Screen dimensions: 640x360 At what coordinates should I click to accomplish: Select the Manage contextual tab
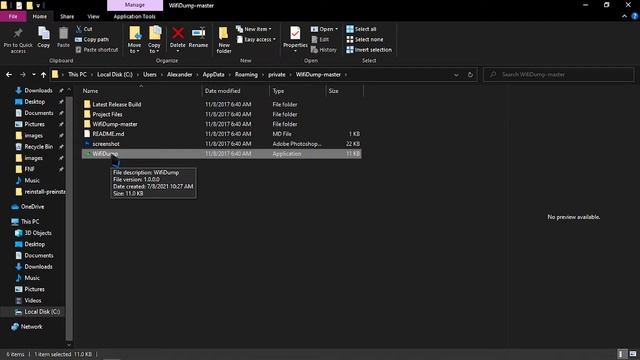135,5
